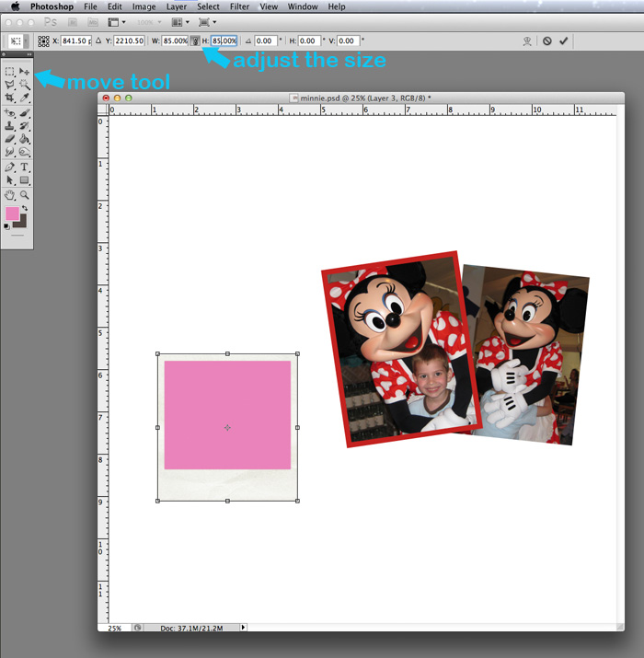Screen dimensions: 644x658
Task: Select the Hand tool
Action: (9, 195)
